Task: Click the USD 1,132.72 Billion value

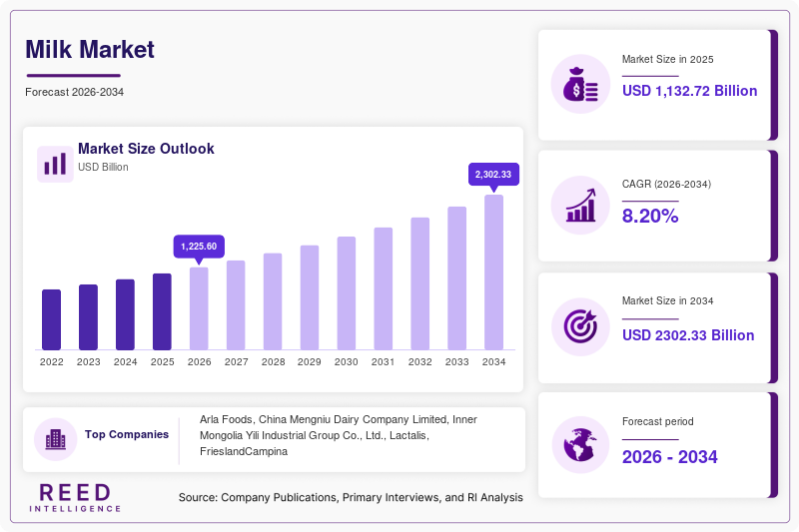Action: click(689, 91)
